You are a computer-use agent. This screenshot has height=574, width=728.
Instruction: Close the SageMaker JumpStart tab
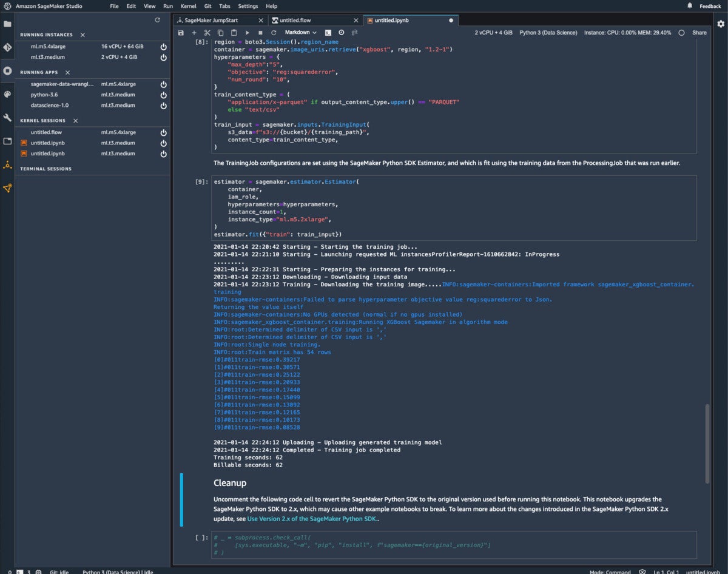click(x=260, y=20)
